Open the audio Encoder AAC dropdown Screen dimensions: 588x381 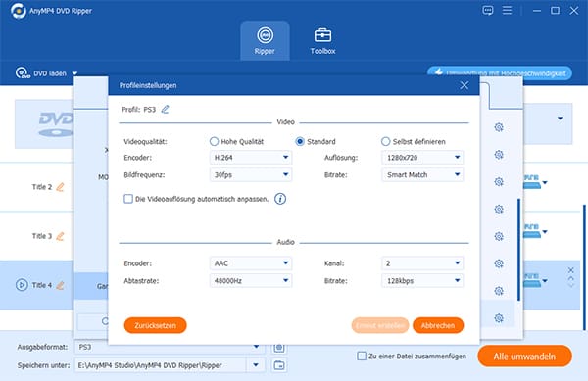point(251,263)
